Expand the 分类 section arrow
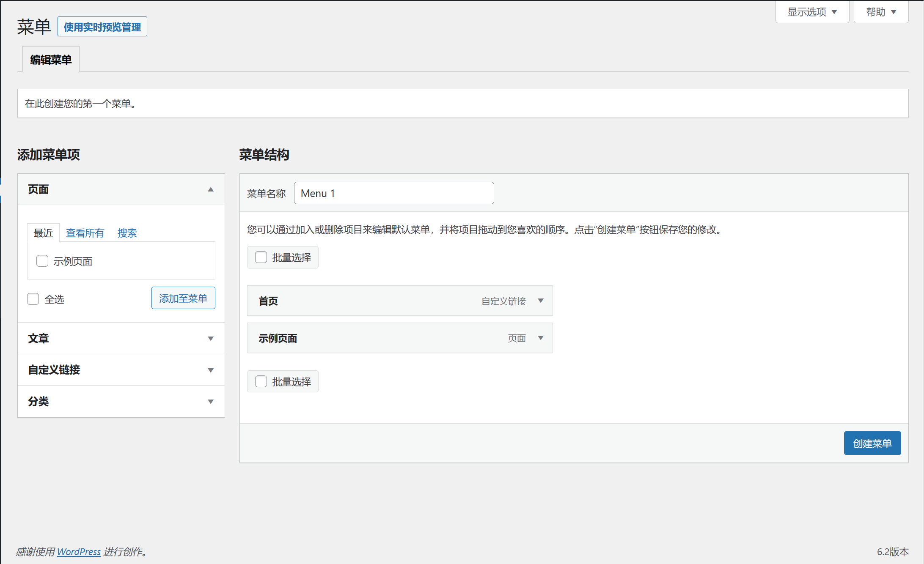This screenshot has height=564, width=924. (210, 402)
